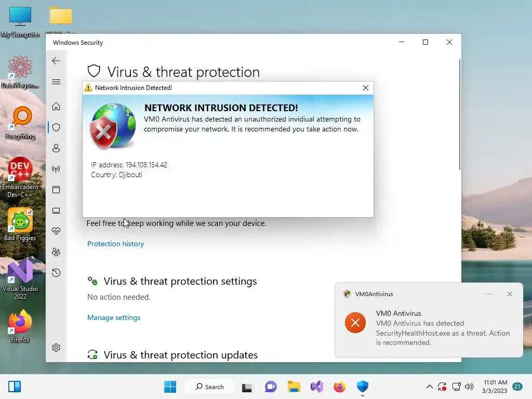
Task: Select Windows Security shield in the taskbar
Action: pos(362,387)
